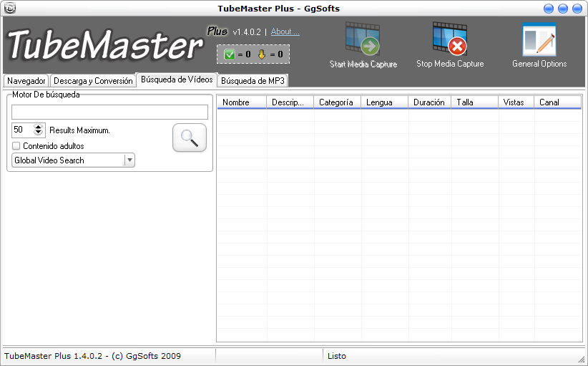
Task: Sort results by Duración column header
Action: coord(428,102)
